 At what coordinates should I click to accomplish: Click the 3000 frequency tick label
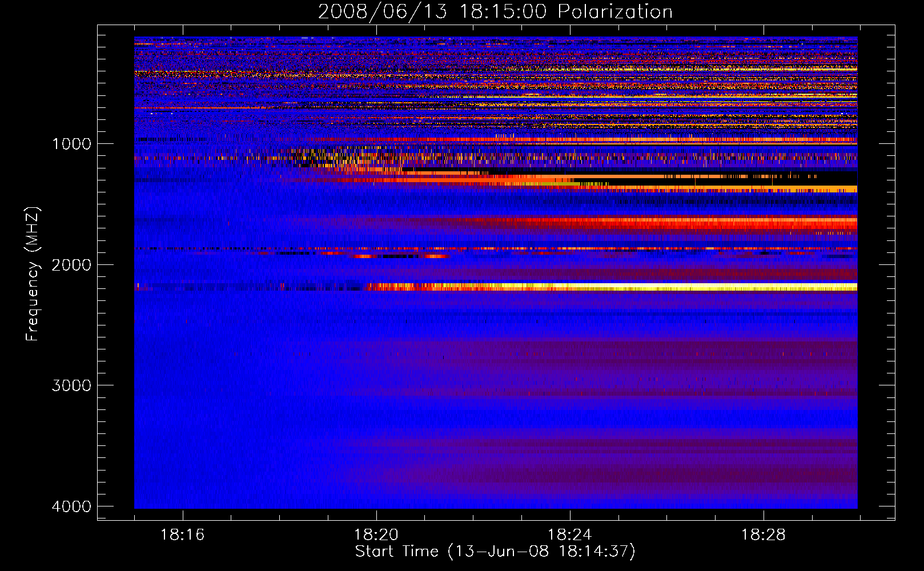pos(71,385)
